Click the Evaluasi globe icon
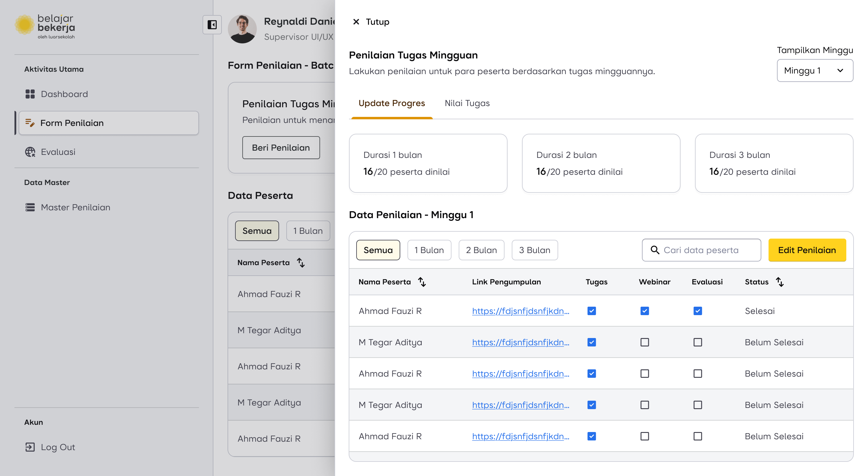This screenshot has width=868, height=476. pyautogui.click(x=30, y=152)
